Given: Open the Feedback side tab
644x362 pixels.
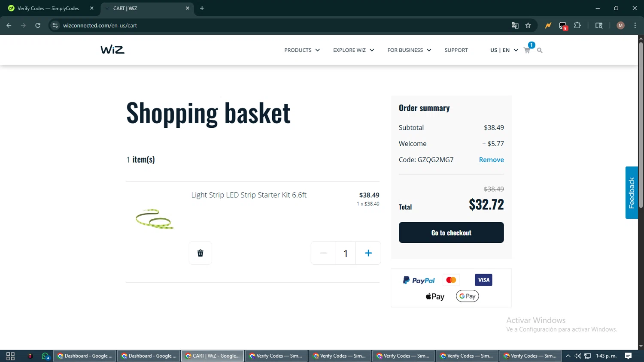Looking at the screenshot, I should pyautogui.click(x=632, y=193).
